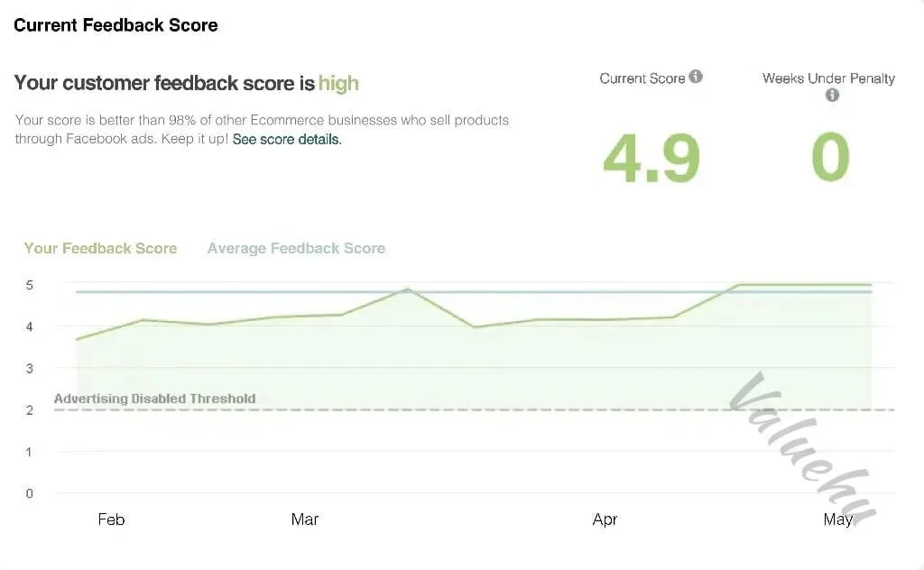Click the y-axis value 5
Image resolution: width=924 pixels, height=570 pixels.
pyautogui.click(x=30, y=285)
